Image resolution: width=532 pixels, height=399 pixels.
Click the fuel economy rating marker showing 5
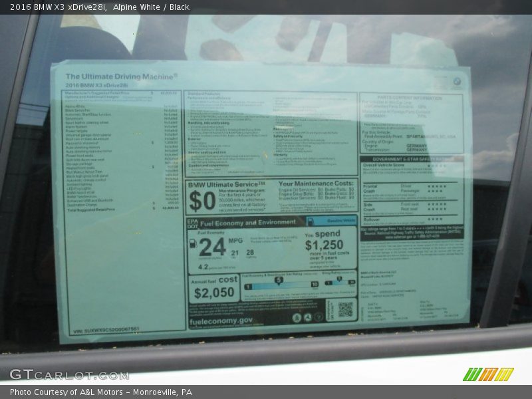pos(279,281)
